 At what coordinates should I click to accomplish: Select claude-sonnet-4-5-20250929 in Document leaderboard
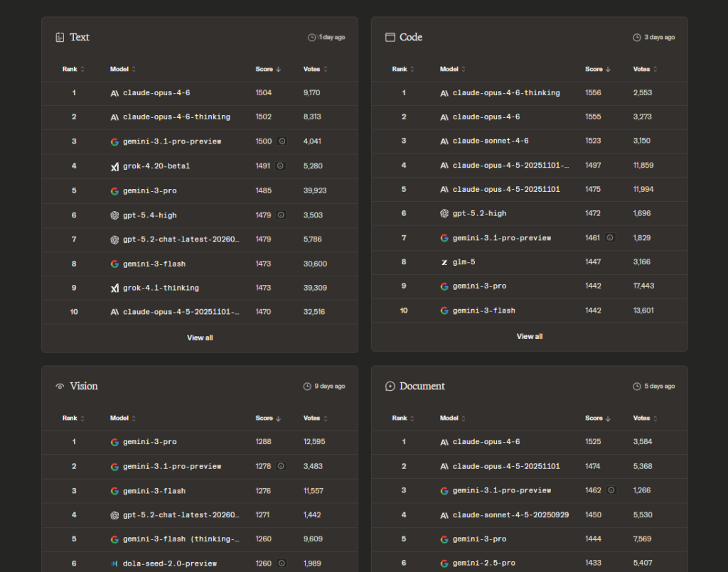pos(510,514)
